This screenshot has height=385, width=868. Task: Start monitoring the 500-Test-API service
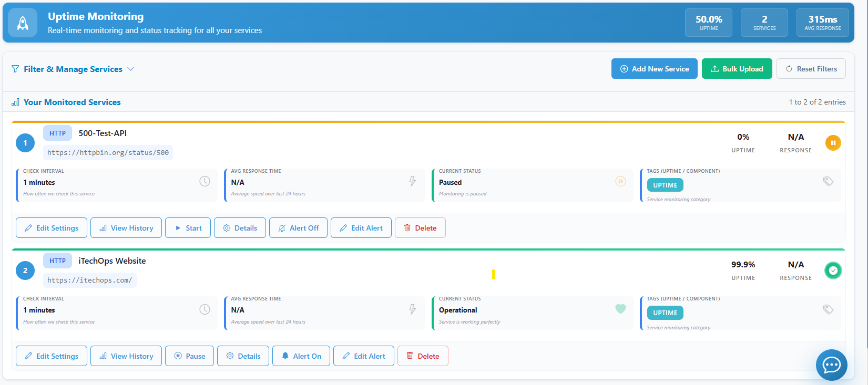click(x=188, y=228)
